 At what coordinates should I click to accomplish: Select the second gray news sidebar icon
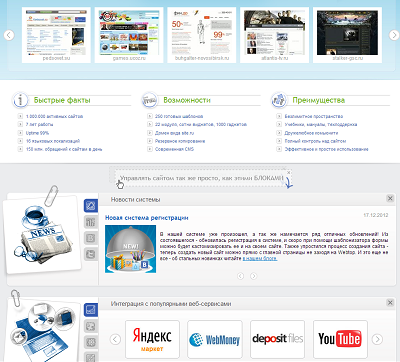click(x=91, y=222)
